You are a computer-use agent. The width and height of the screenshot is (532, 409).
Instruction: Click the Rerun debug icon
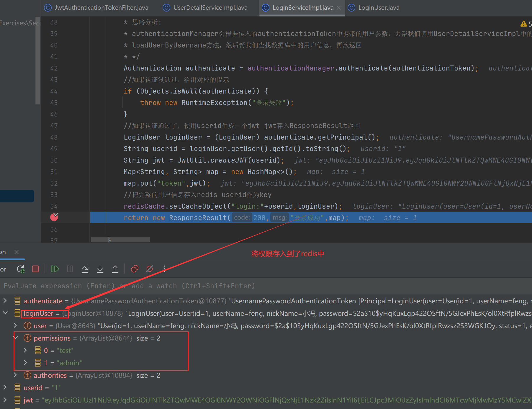tap(21, 269)
